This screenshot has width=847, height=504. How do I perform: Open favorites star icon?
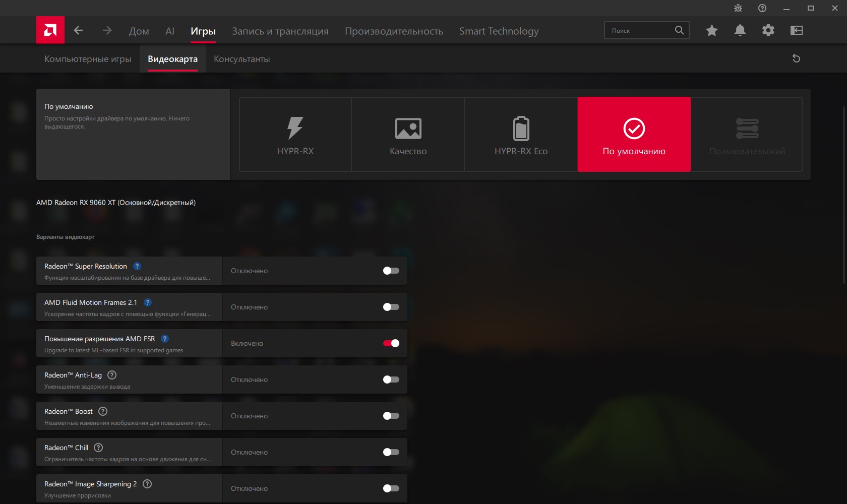(x=712, y=30)
